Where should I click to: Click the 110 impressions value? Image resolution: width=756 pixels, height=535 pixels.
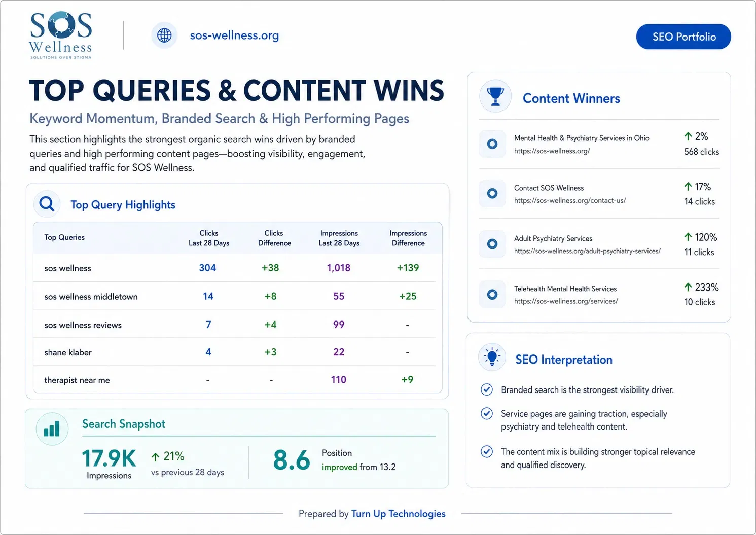tap(339, 380)
